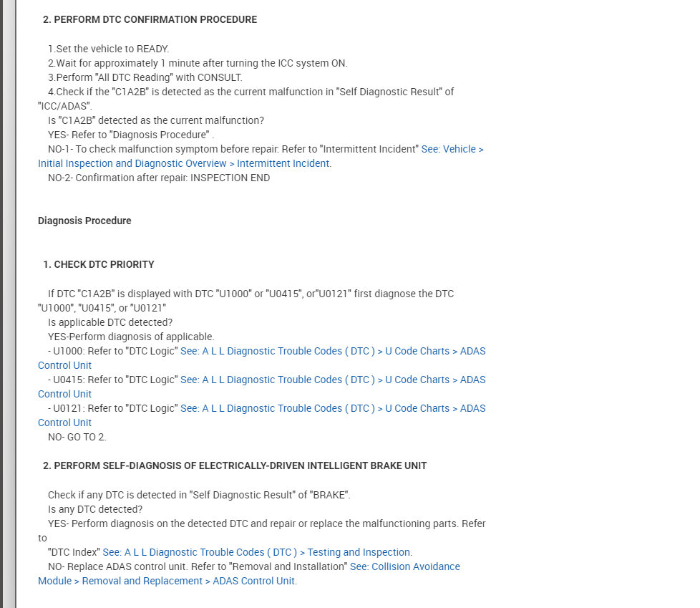Click the "Is any DTC detected?" question

pos(95,509)
